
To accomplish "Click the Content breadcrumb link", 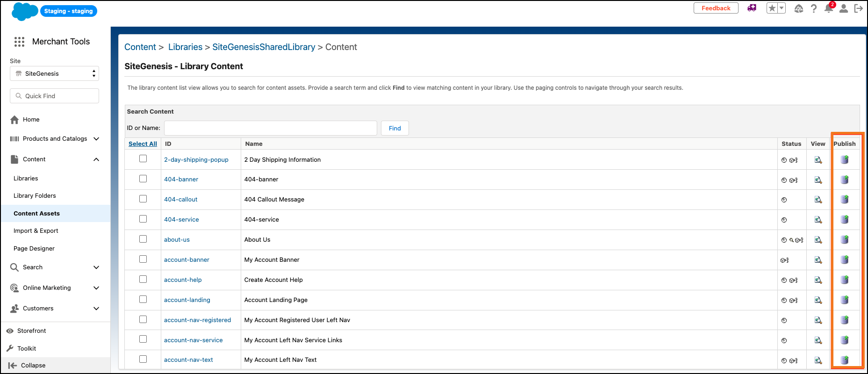I will point(140,47).
